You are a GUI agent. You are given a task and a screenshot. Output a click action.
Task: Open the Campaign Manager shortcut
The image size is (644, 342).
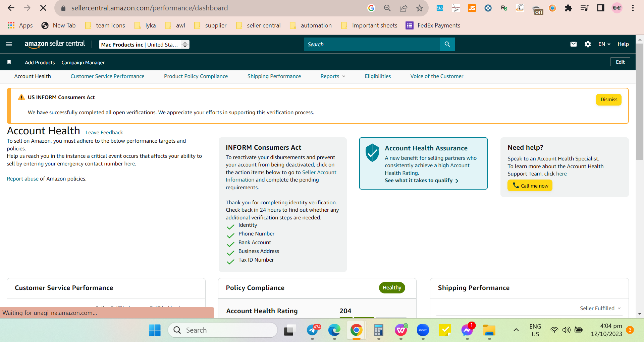(x=83, y=63)
